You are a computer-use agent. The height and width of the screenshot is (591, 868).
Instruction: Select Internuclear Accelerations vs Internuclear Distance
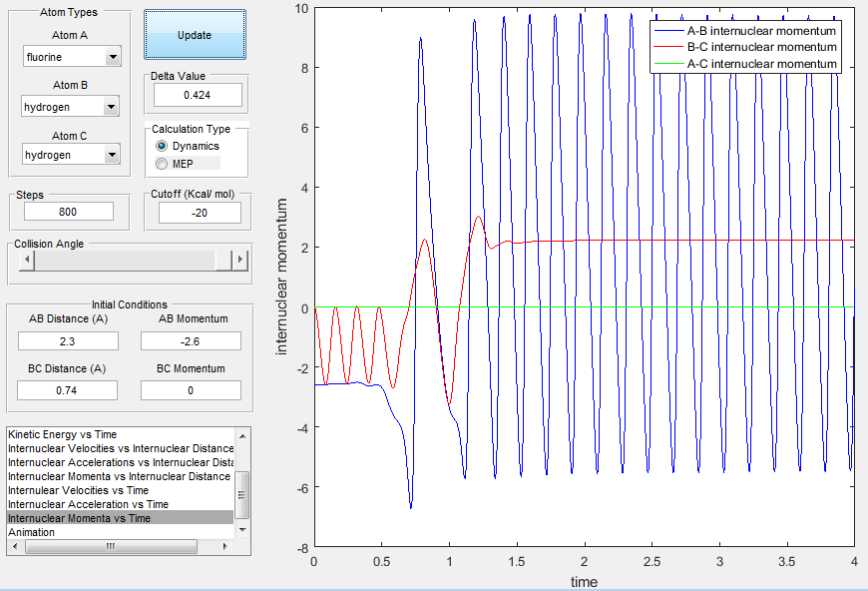click(x=121, y=462)
